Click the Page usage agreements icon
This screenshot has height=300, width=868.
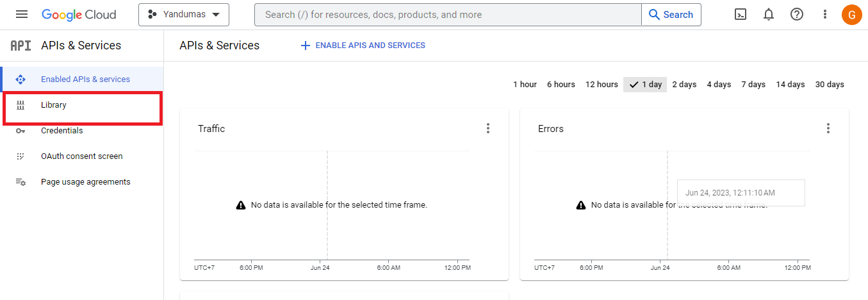20,182
